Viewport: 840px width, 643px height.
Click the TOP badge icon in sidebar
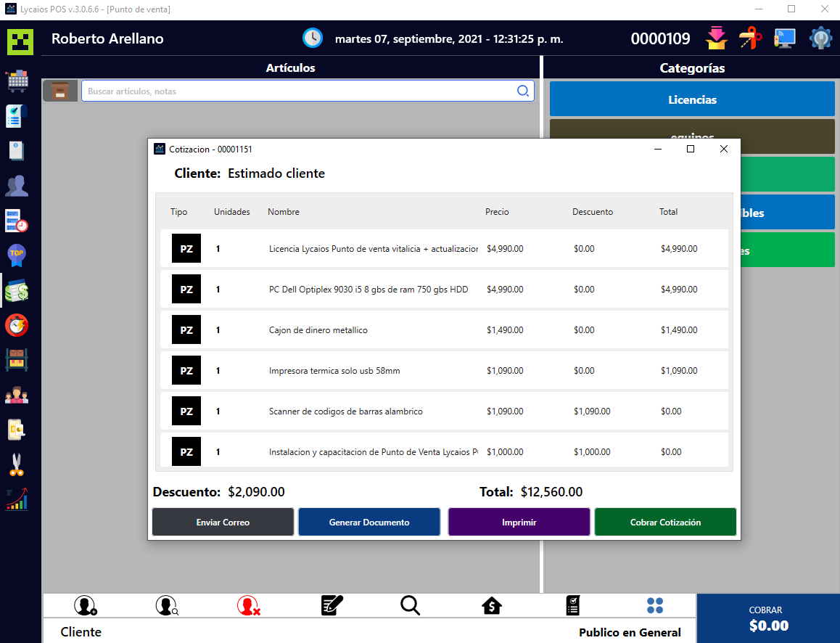(x=17, y=255)
